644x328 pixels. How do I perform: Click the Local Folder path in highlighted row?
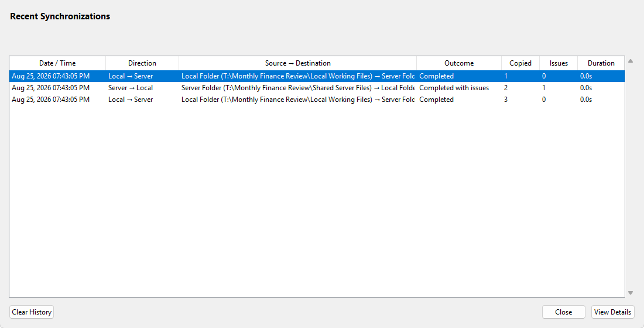tap(298, 76)
